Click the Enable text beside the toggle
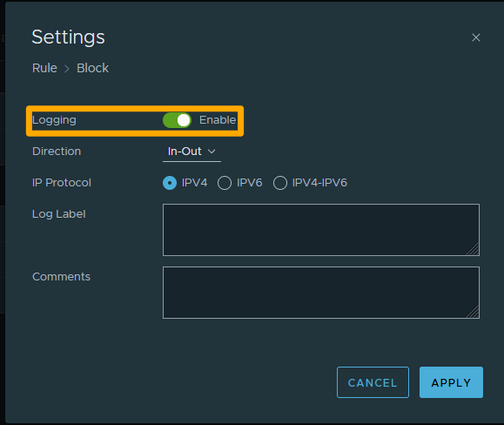This screenshot has width=504, height=425. (x=218, y=120)
